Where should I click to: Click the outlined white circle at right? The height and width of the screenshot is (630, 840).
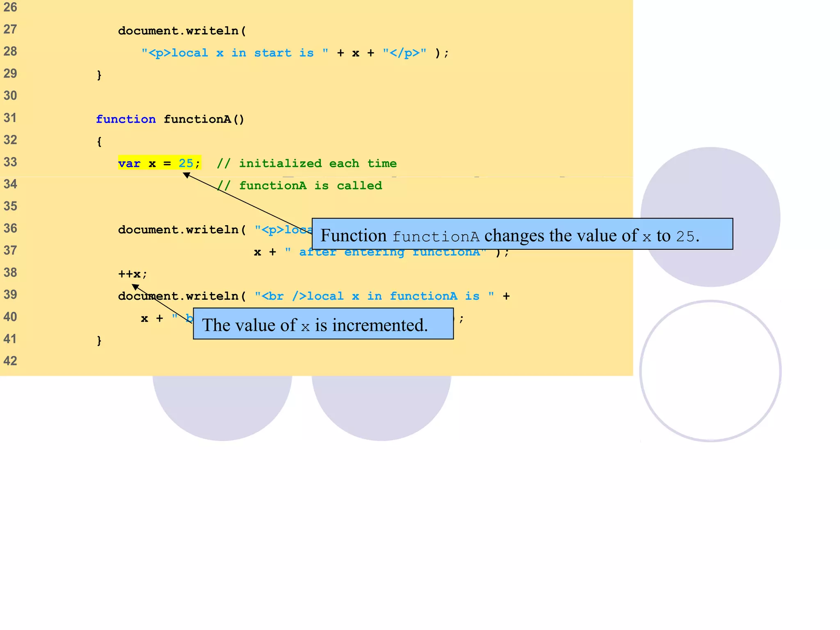[710, 371]
